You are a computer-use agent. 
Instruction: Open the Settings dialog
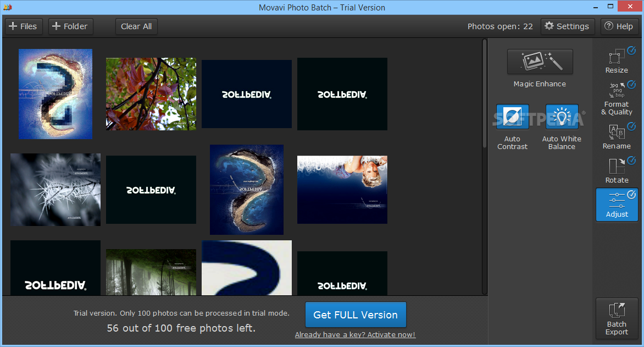click(x=567, y=26)
